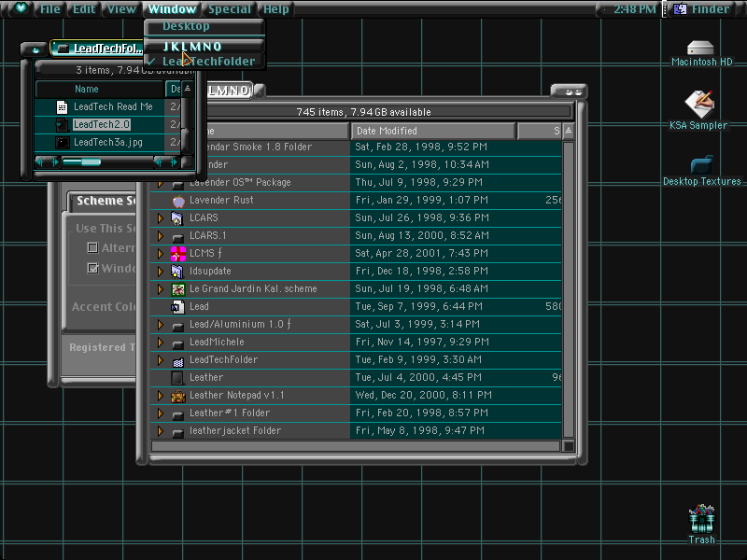Expand the LCARS.1 disclosure triangle
Image resolution: width=747 pixels, height=560 pixels.
pyautogui.click(x=161, y=236)
